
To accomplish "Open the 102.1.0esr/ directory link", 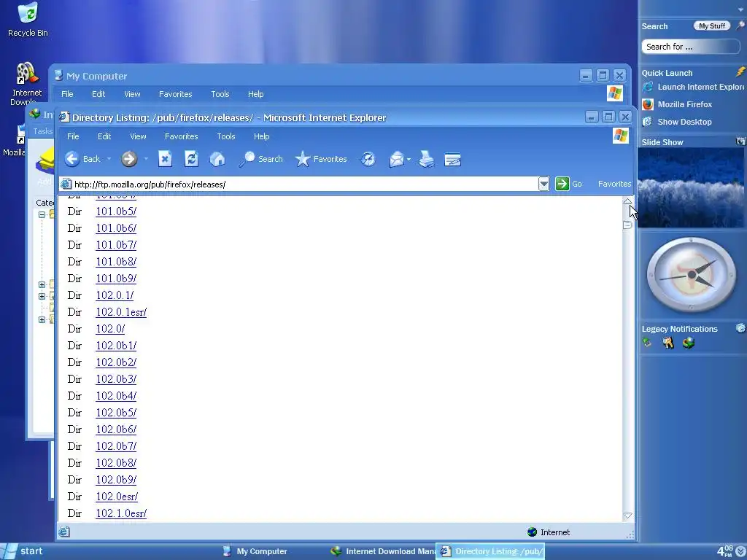I will click(x=121, y=513).
